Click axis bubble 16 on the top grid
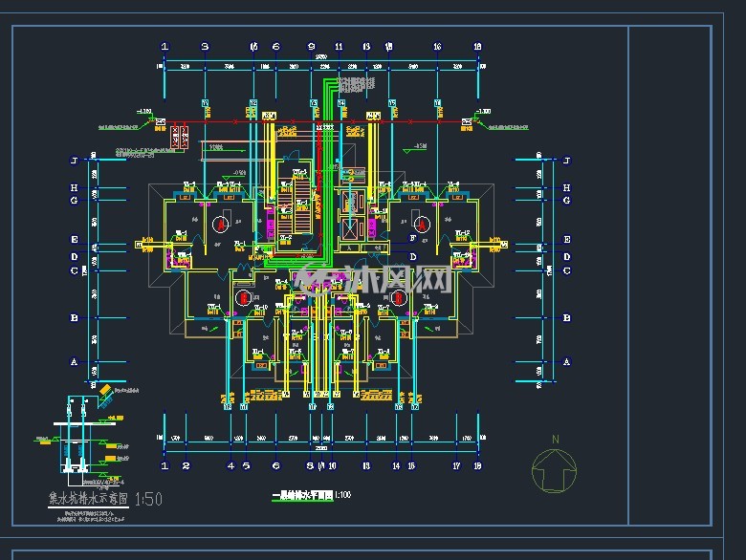Image resolution: width=746 pixels, height=560 pixels. (x=437, y=47)
